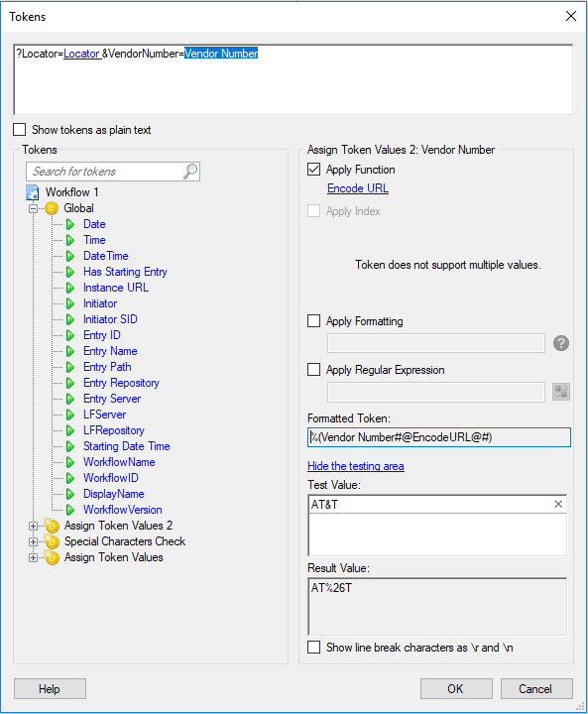Screen dimensions: 588x714
Task: Enable the Apply Formatting checkbox
Action: (x=313, y=321)
